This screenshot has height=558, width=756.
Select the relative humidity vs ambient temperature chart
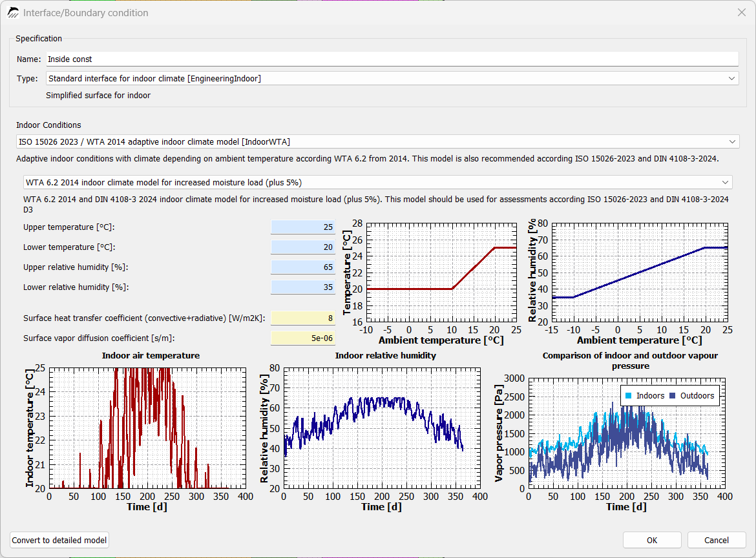pos(640,273)
